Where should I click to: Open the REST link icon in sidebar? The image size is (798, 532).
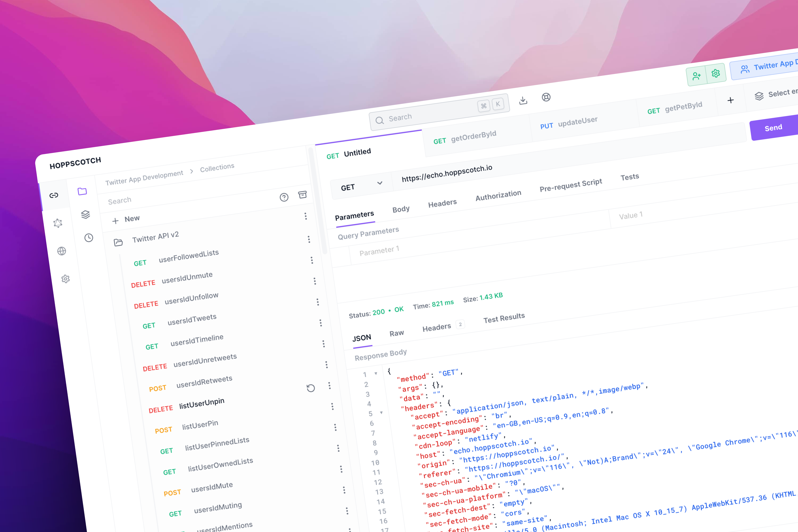[54, 195]
